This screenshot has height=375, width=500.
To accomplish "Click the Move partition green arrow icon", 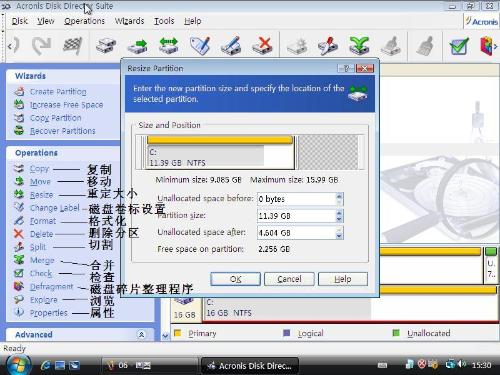I will click(137, 46).
